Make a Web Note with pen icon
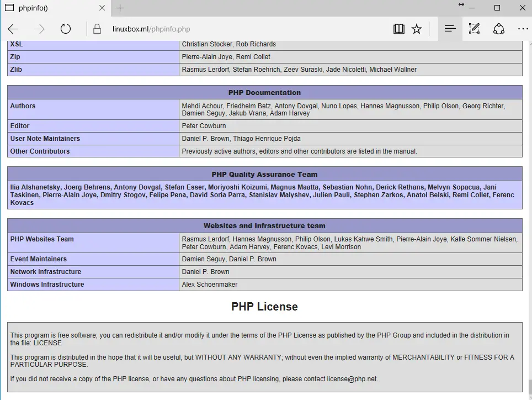 pyautogui.click(x=474, y=29)
